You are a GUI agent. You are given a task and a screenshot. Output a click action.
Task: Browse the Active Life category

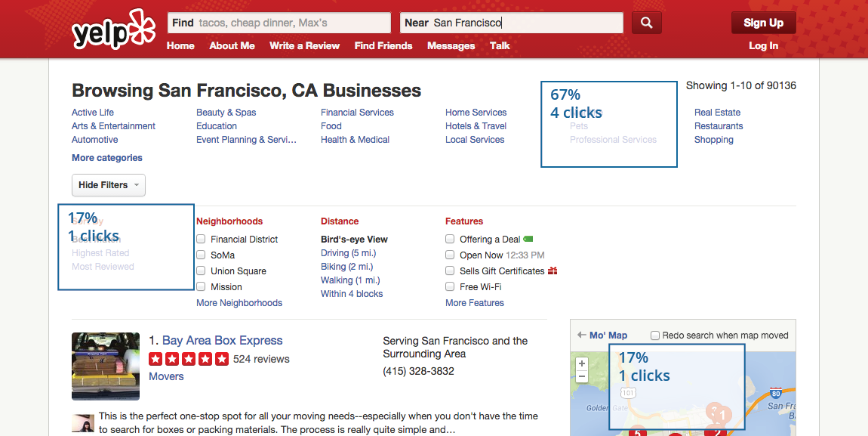click(92, 113)
